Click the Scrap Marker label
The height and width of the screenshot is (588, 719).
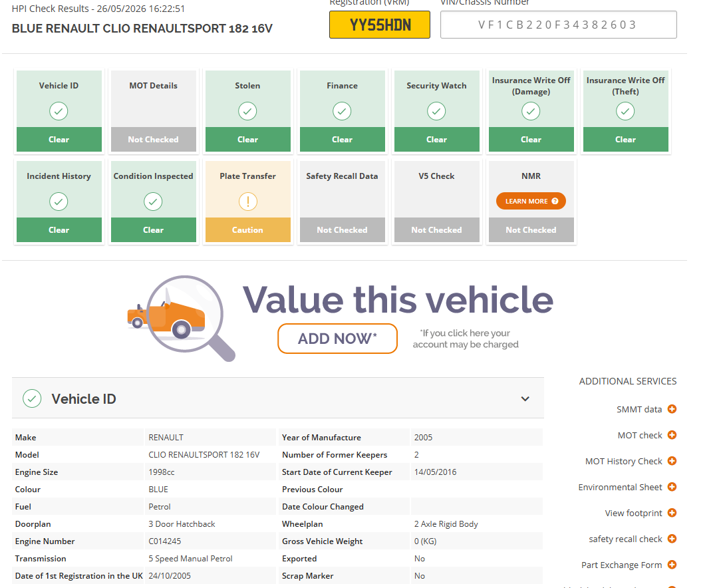pyautogui.click(x=308, y=576)
